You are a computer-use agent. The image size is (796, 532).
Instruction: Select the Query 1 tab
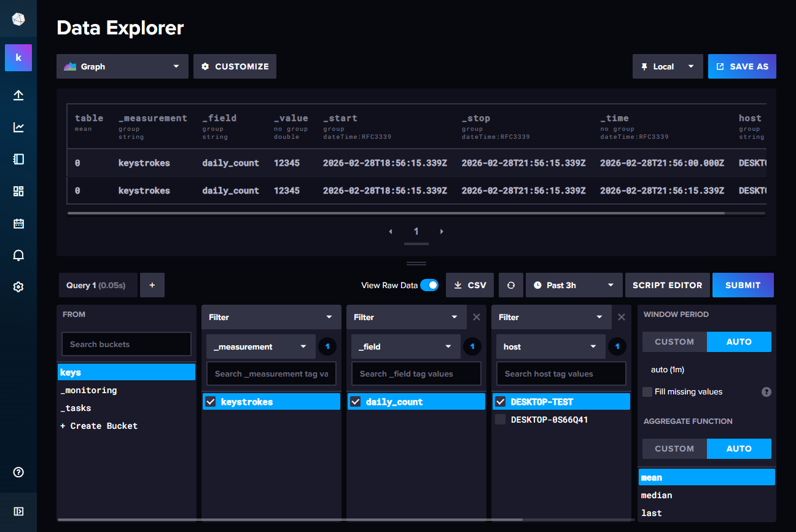98,284
